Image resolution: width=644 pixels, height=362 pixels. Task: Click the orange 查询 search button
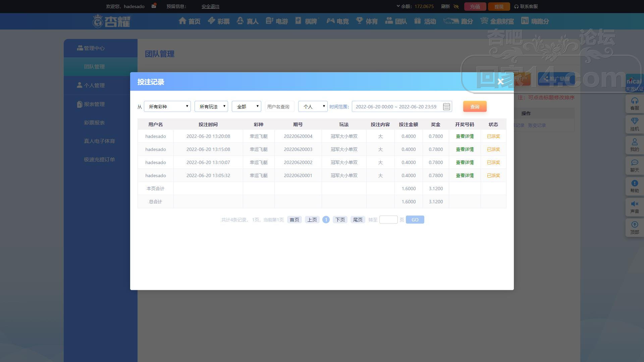pos(475,106)
